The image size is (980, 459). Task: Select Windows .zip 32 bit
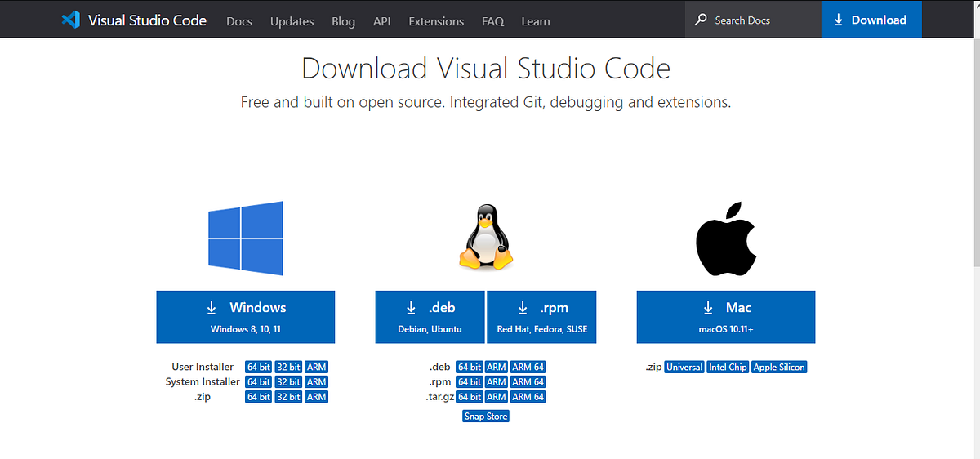(x=288, y=397)
